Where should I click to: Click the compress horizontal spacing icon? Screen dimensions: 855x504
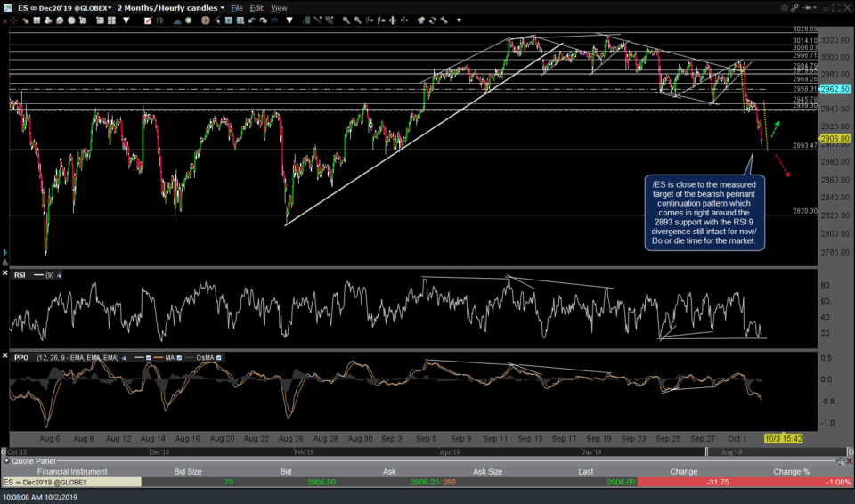(403, 20)
